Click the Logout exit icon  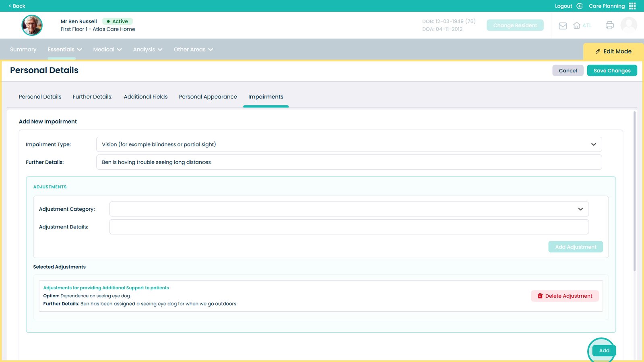(x=580, y=6)
